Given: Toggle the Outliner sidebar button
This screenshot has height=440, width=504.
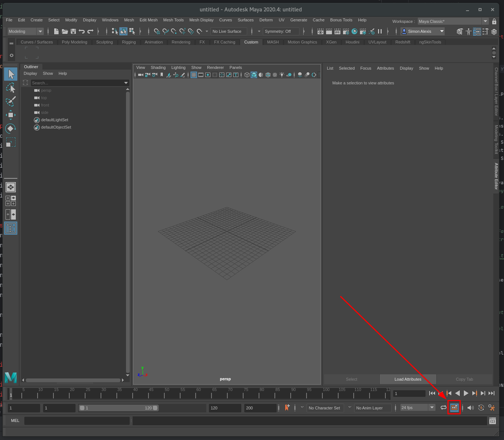Looking at the screenshot, I should point(11,228).
